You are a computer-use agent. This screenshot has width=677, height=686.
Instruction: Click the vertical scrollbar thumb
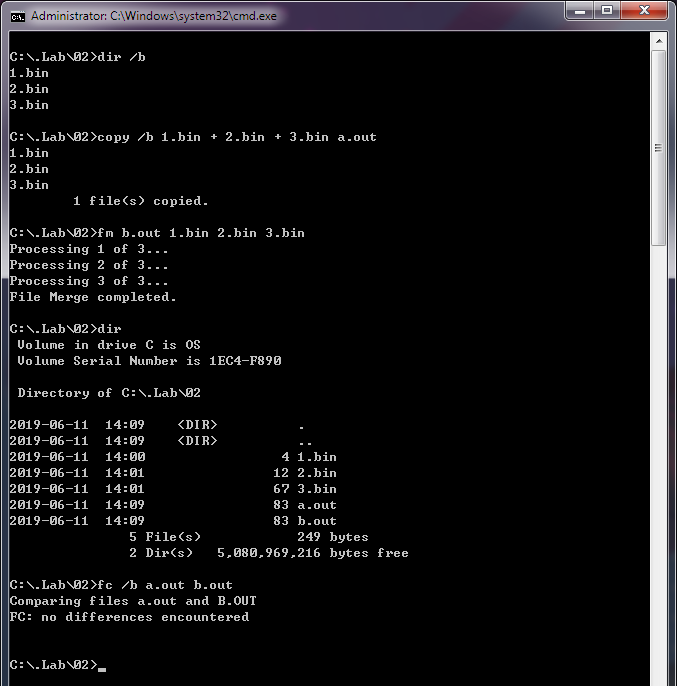(x=659, y=148)
